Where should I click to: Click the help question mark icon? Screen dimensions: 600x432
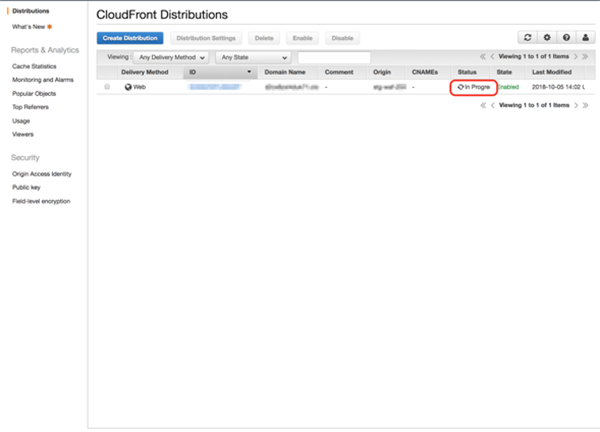pyautogui.click(x=566, y=37)
